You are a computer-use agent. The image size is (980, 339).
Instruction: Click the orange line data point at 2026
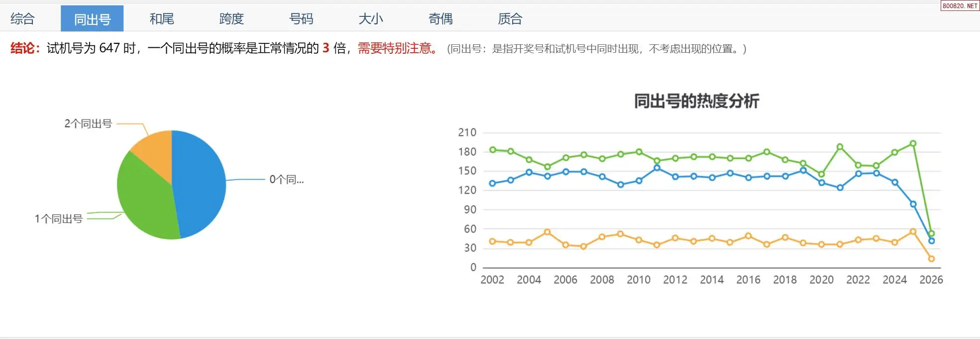tap(931, 259)
